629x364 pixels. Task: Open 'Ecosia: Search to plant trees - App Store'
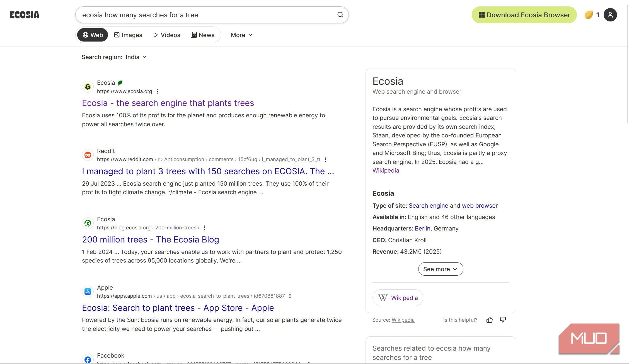pyautogui.click(x=178, y=308)
